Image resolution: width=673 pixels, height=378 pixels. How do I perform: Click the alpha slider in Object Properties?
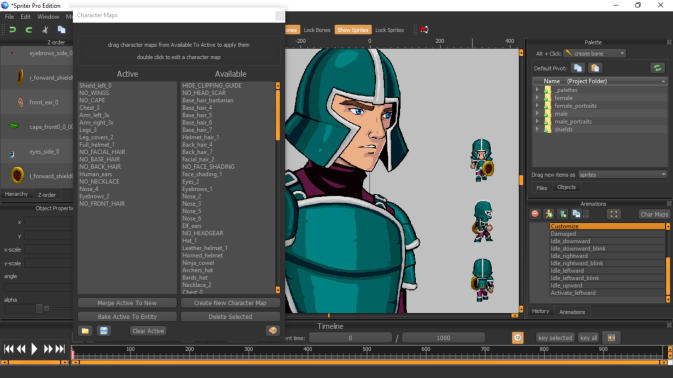point(40,308)
